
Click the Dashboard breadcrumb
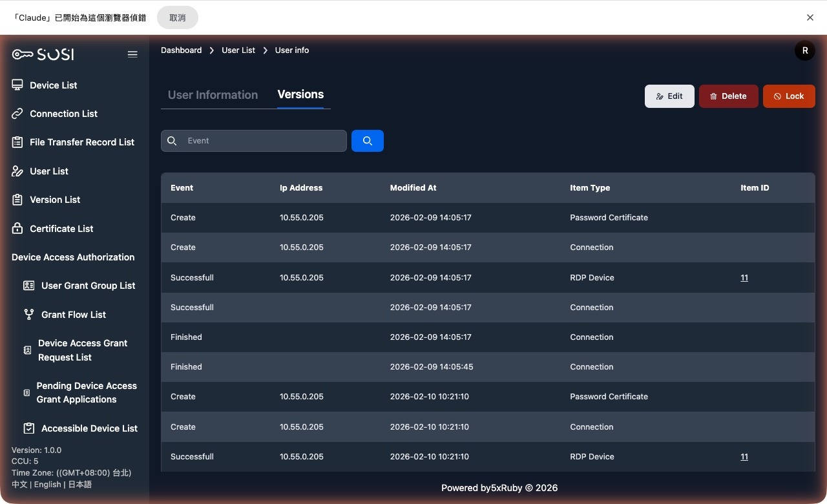pos(181,50)
